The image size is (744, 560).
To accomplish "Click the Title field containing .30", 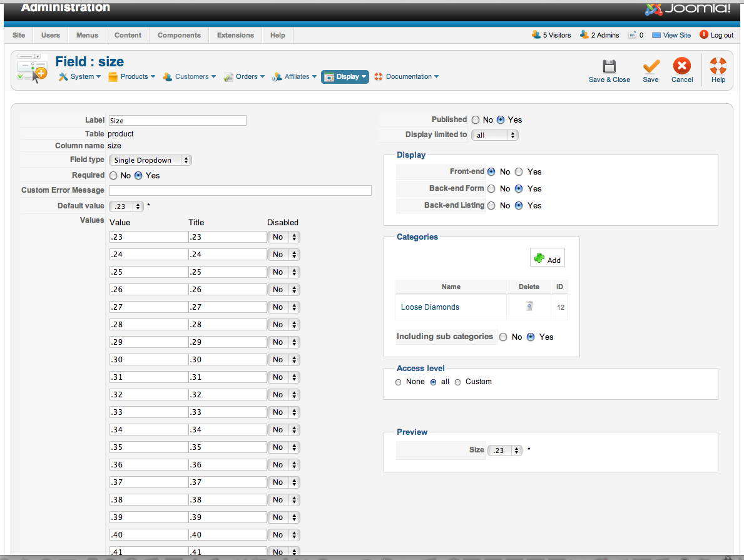I will (x=227, y=359).
